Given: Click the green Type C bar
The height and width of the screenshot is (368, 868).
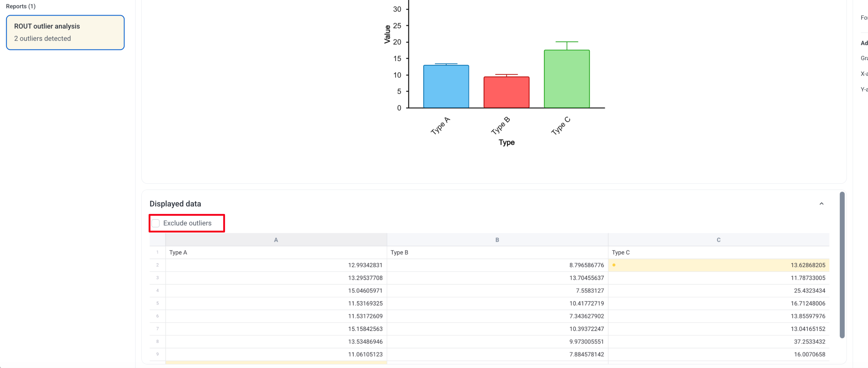Looking at the screenshot, I should 567,79.
